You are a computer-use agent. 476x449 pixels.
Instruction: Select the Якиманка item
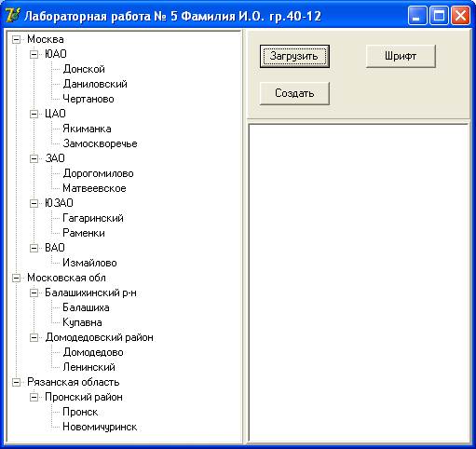(87, 129)
